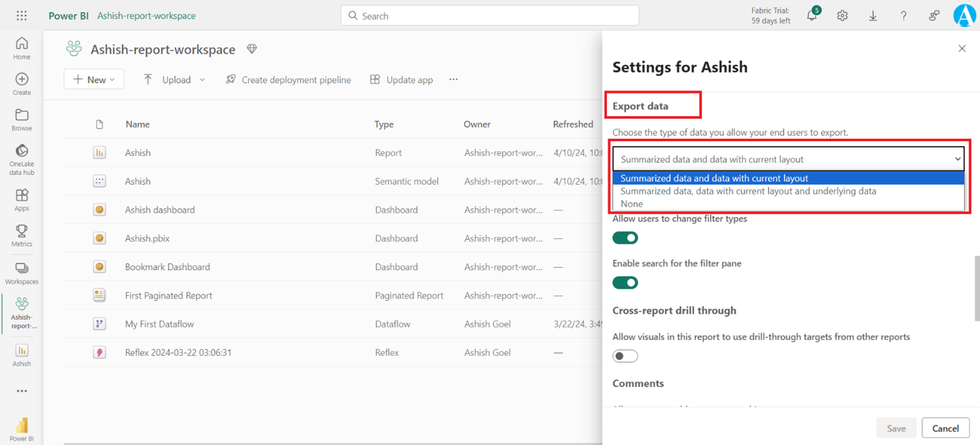Open the help question mark icon
Screen dimensions: 980x445
[903, 16]
